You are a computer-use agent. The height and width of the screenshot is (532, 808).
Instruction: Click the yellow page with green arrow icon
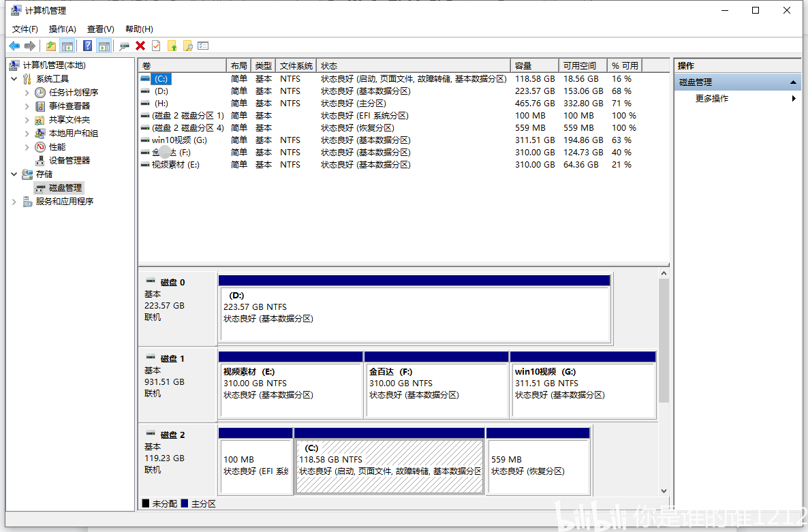coord(172,46)
